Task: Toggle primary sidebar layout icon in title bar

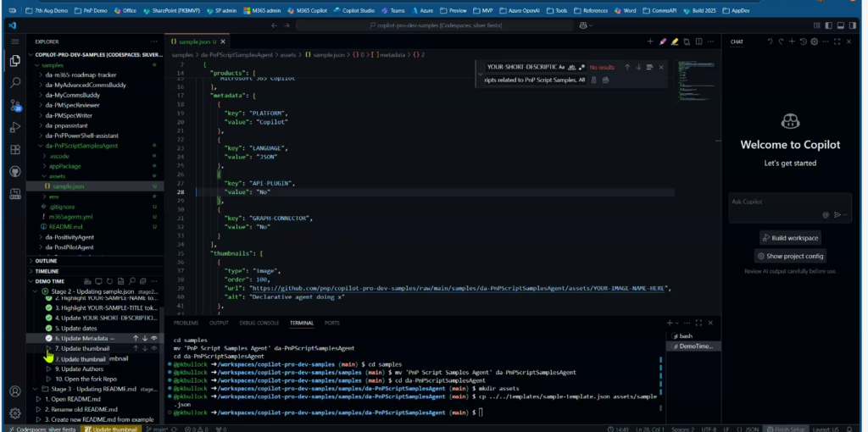Action: 829,25
